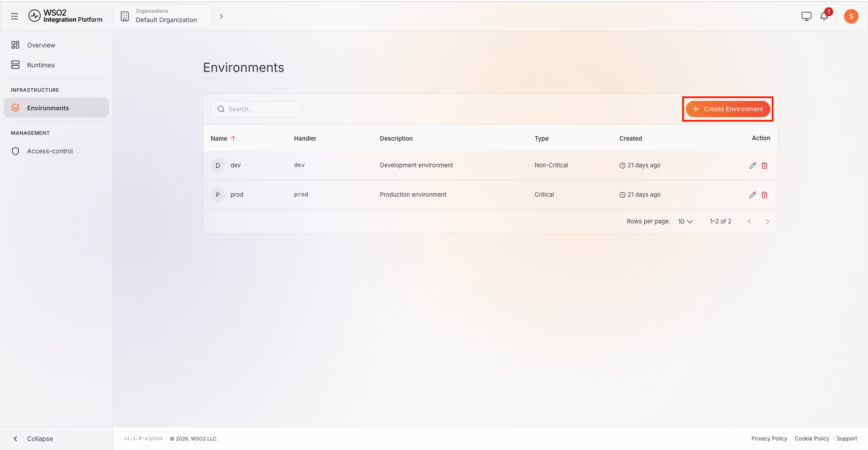This screenshot has width=868, height=450.
Task: Delete the dev environment trash icon
Action: point(764,166)
